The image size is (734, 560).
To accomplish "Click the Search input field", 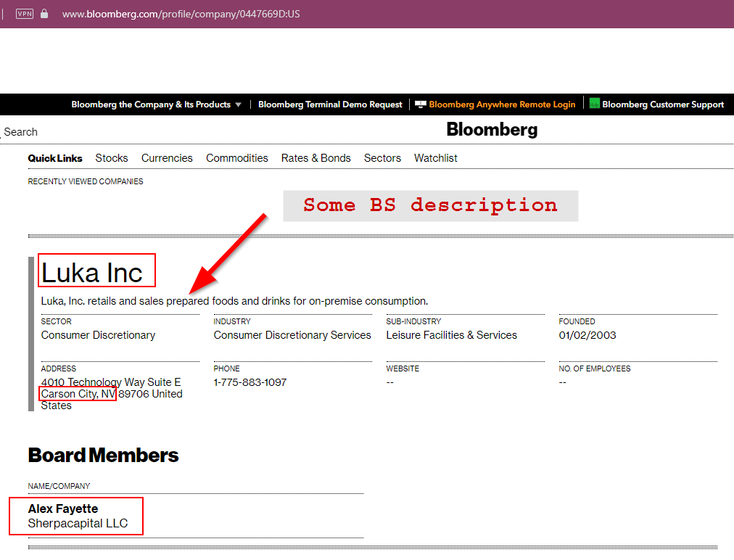I will click(x=21, y=132).
